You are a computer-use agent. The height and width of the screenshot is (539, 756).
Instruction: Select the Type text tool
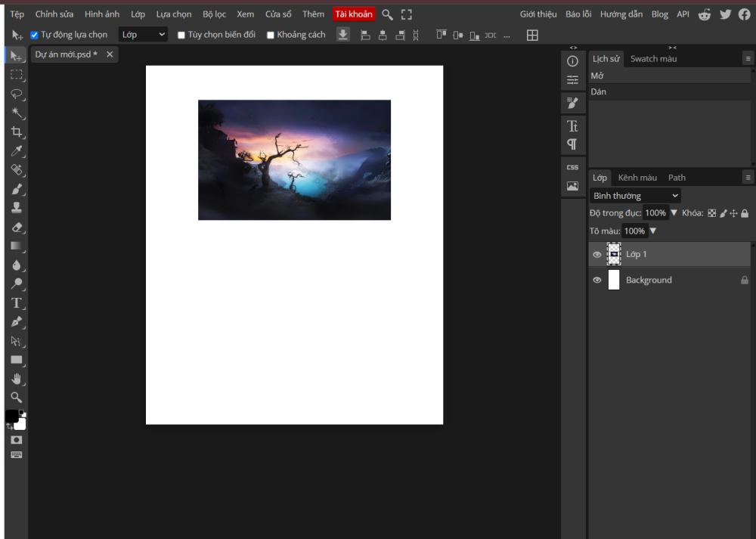[x=16, y=302]
